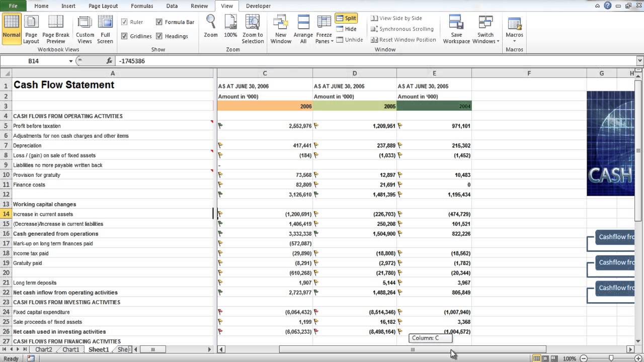The width and height of the screenshot is (644, 362).
Task: Select Page Break Preview view
Action: coord(55,28)
